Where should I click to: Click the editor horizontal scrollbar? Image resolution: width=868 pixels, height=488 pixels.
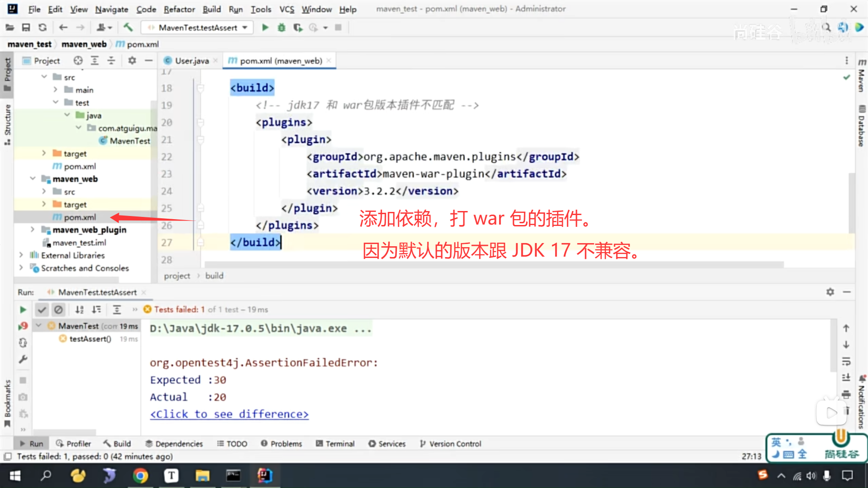click(x=493, y=265)
